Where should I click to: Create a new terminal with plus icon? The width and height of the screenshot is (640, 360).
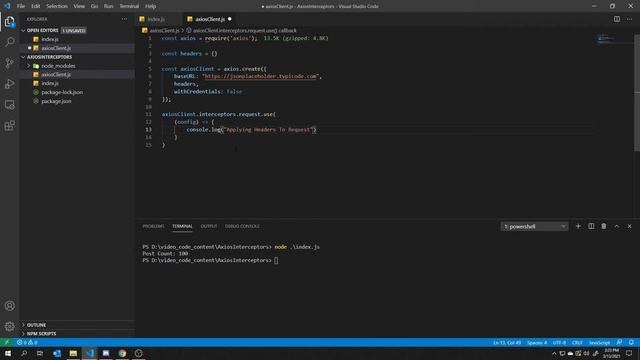pyautogui.click(x=578, y=226)
